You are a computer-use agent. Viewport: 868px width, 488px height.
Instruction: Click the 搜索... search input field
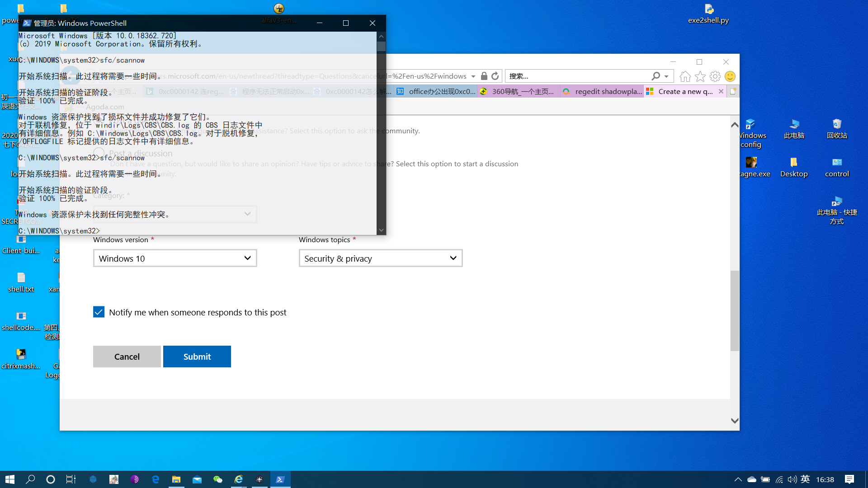click(579, 76)
